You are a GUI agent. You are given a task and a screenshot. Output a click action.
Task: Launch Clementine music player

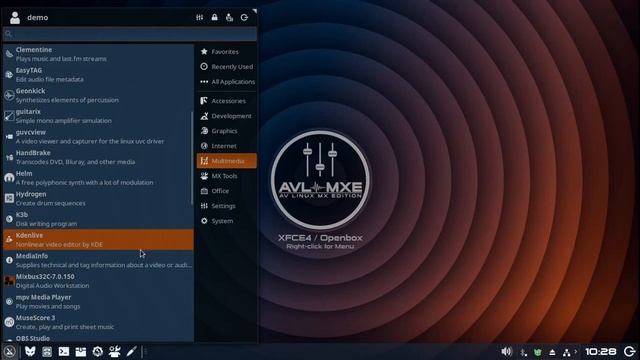(x=98, y=54)
